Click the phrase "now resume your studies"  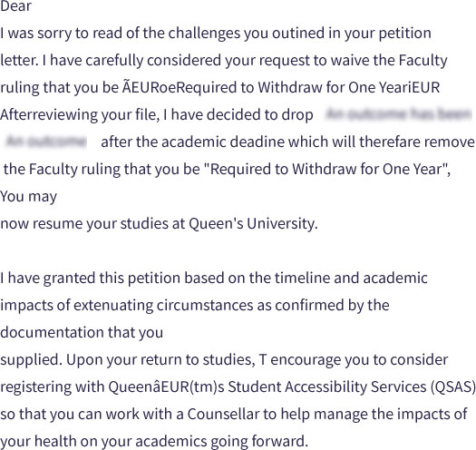pyautogui.click(x=84, y=223)
